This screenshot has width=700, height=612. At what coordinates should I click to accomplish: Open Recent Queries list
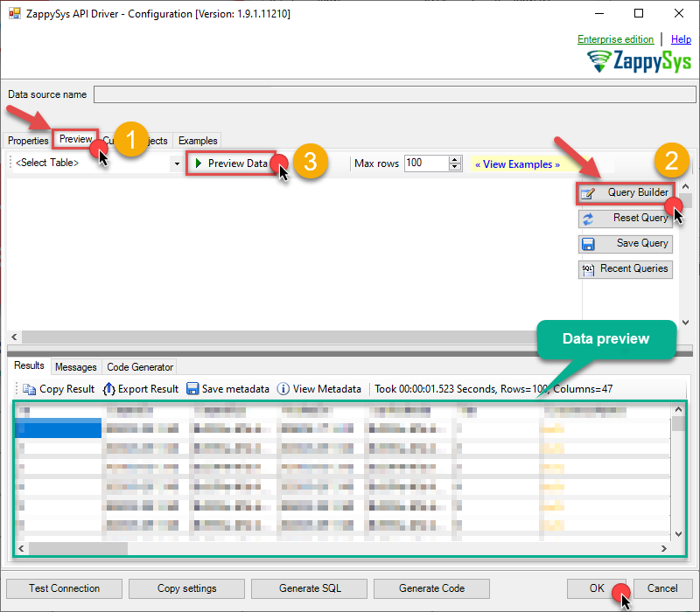pyautogui.click(x=625, y=269)
